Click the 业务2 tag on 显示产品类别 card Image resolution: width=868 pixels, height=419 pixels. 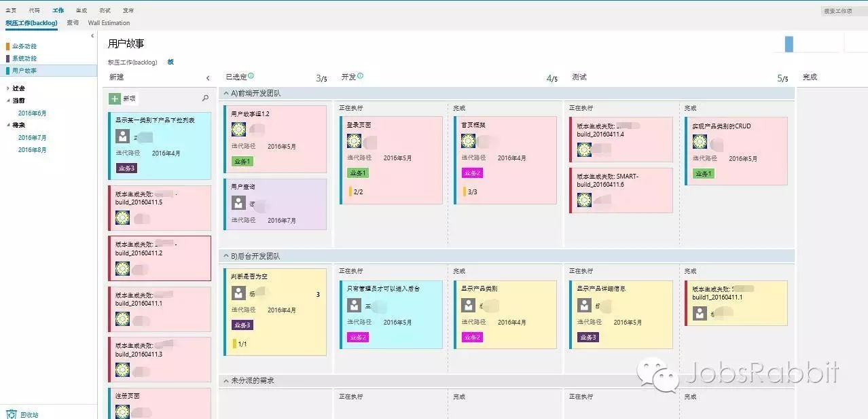(x=473, y=337)
